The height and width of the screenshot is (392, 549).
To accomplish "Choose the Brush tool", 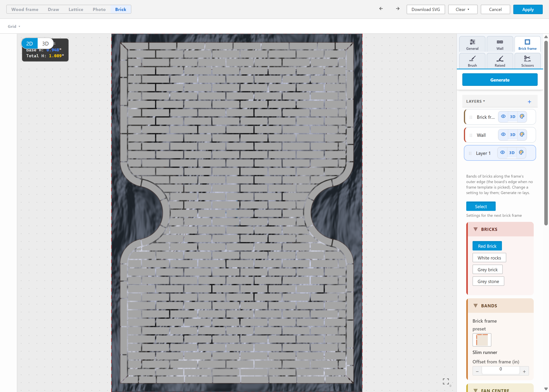I will (472, 61).
